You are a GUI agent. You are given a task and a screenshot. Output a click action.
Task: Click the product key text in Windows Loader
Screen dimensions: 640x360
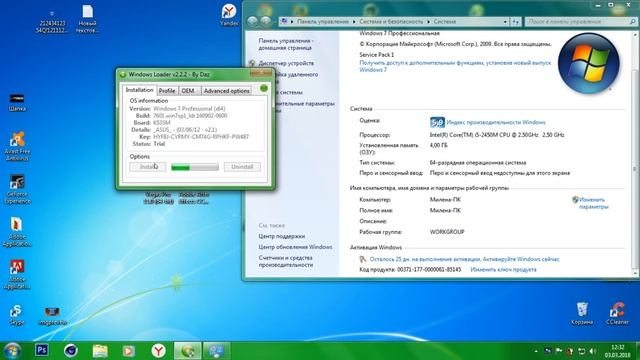click(x=201, y=137)
